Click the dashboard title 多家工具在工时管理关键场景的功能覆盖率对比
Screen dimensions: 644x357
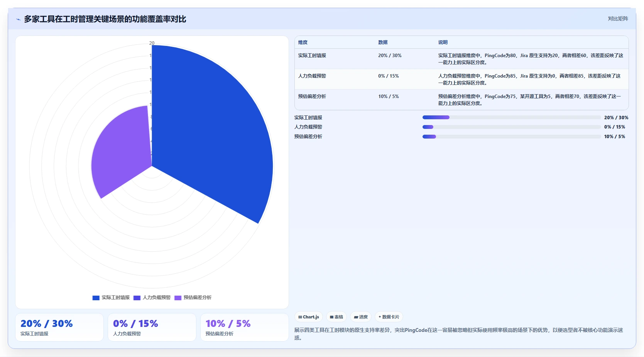point(105,19)
